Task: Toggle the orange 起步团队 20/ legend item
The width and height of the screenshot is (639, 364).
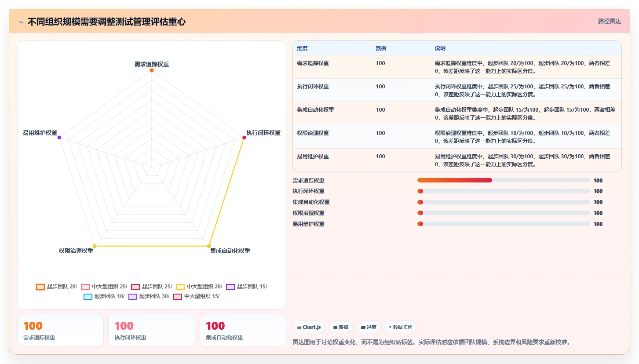Action: tap(56, 287)
